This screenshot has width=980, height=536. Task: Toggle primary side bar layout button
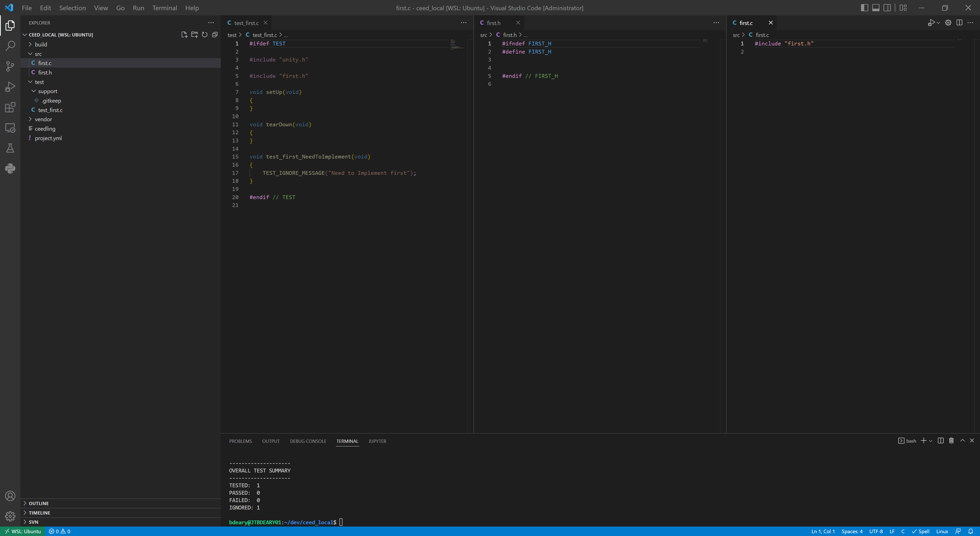tap(864, 8)
